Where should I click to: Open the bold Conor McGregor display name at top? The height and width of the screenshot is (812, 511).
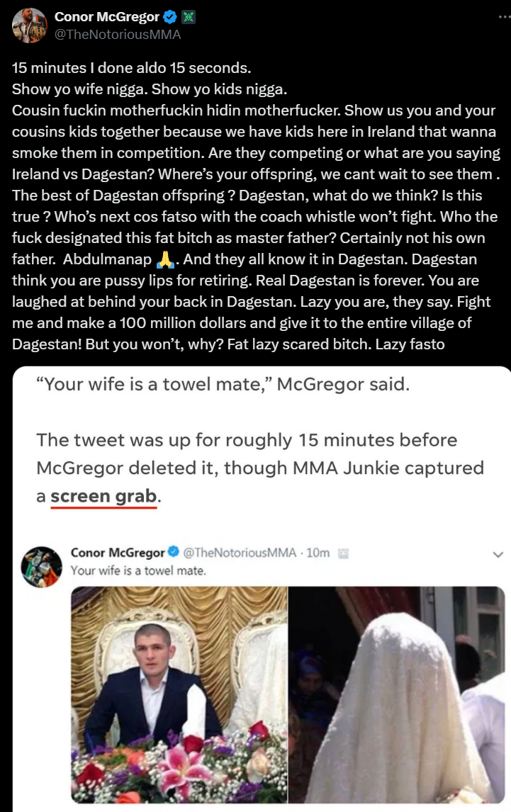coord(107,17)
